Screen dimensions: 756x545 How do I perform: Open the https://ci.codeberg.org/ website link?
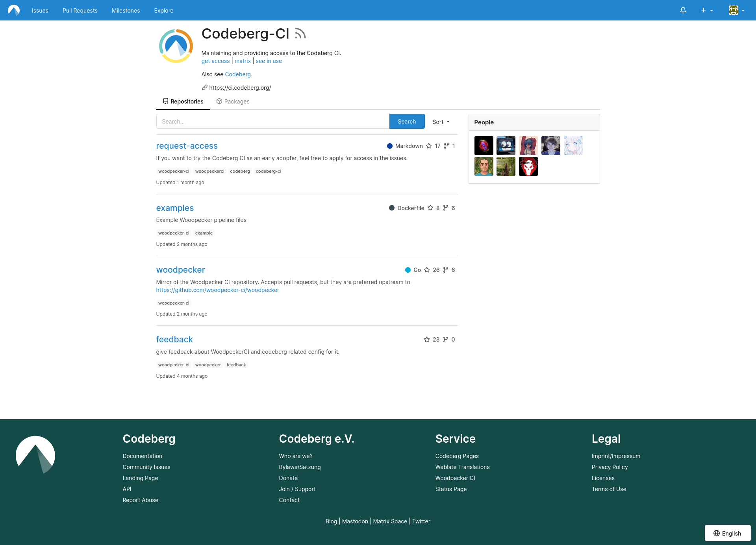tap(240, 88)
